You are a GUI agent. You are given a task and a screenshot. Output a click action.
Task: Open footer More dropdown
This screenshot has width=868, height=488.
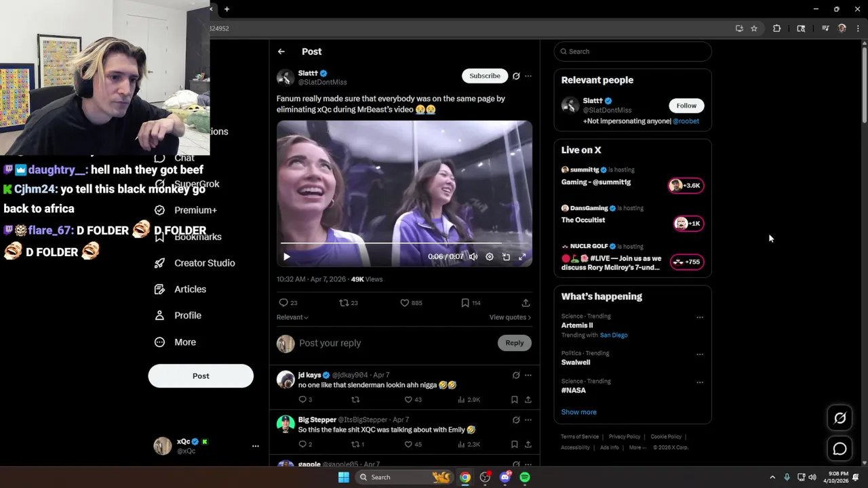637,447
